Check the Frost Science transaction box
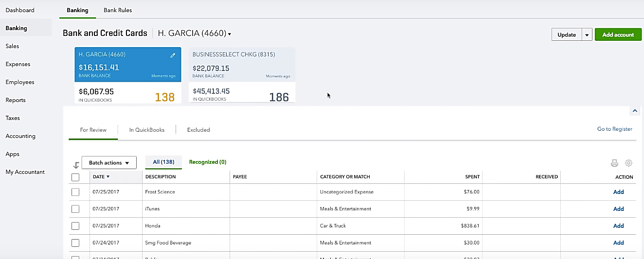 tap(75, 192)
